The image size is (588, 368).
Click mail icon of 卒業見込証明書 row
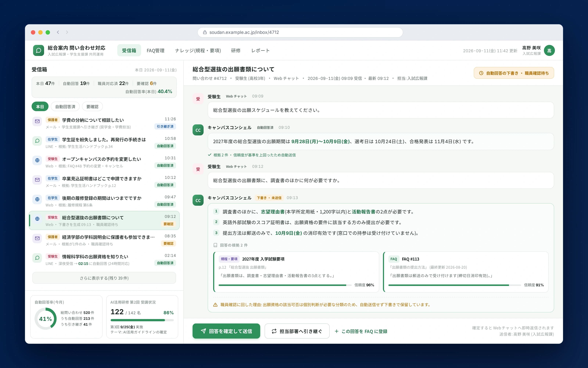coord(37,180)
